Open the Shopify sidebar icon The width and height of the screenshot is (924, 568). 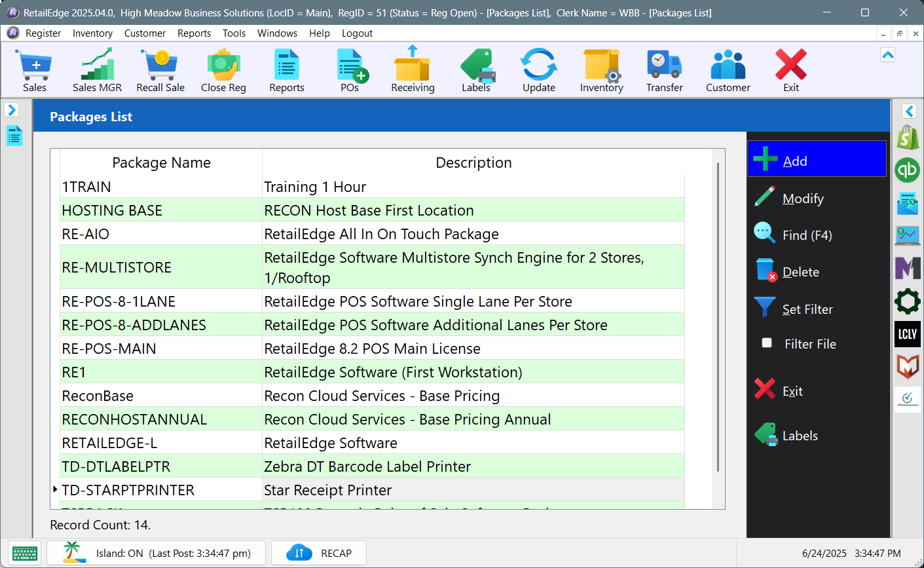click(908, 138)
